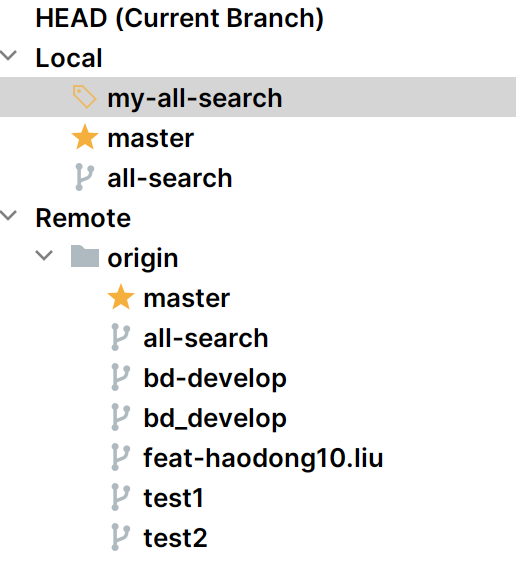The image size is (516, 578).
Task: Select the Local node label
Action: click(x=69, y=58)
